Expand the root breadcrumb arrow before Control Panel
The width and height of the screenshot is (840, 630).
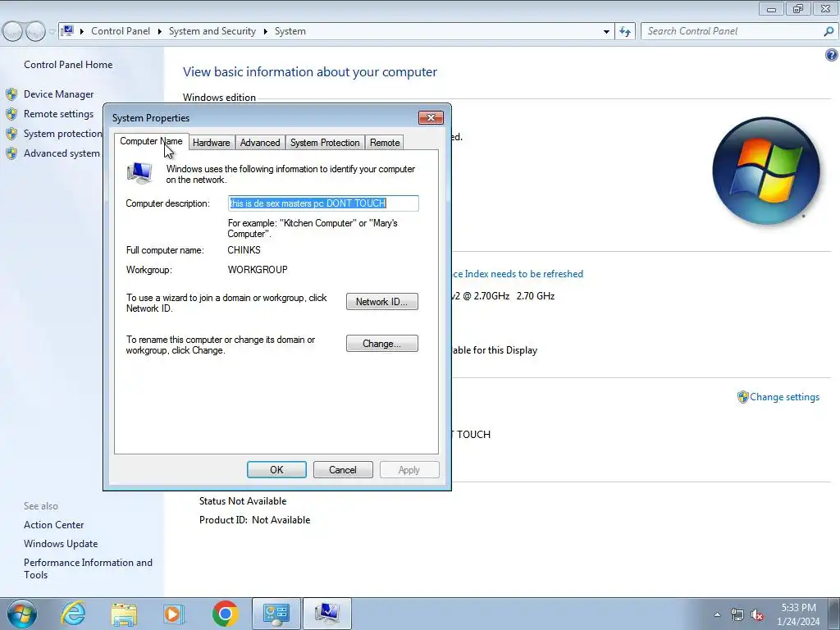point(82,32)
